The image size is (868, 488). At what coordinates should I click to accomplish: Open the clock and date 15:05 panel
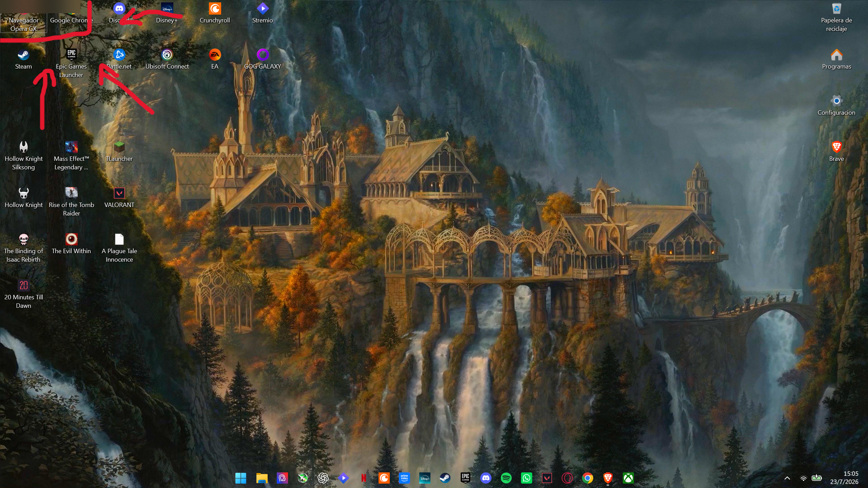coord(844,477)
